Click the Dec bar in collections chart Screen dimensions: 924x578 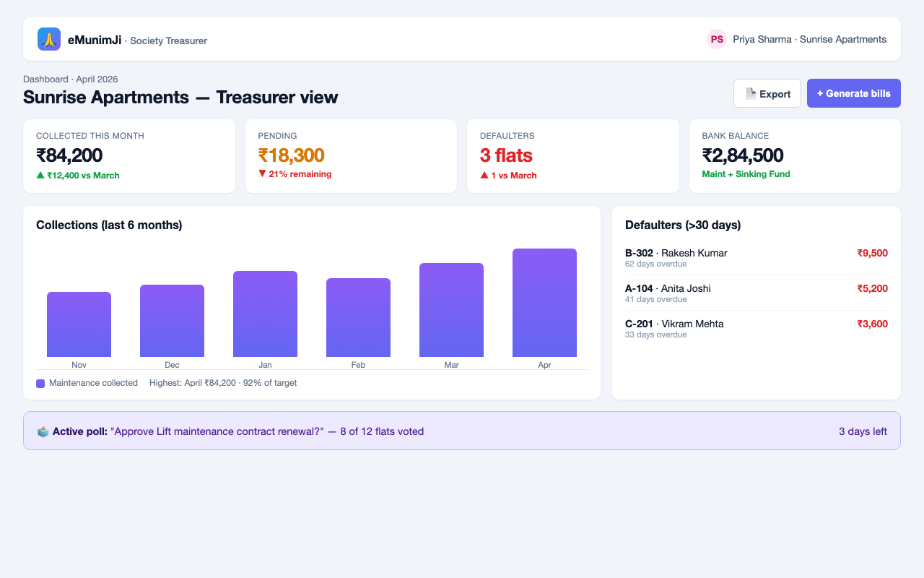pos(172,321)
